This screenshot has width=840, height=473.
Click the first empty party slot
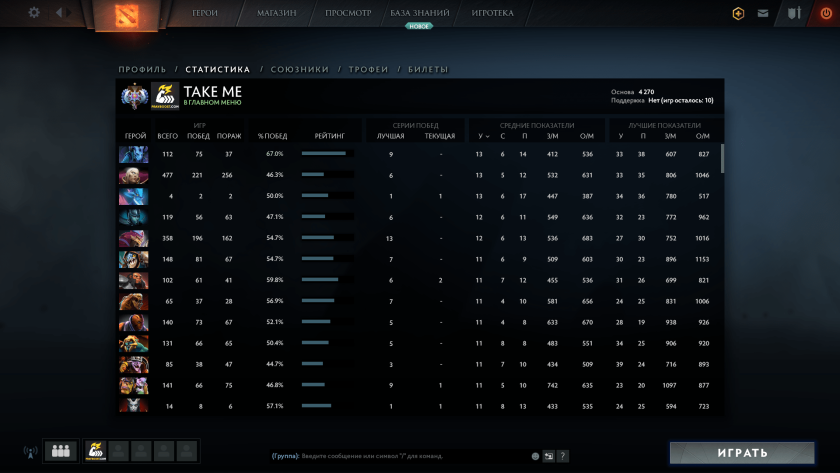pos(118,451)
